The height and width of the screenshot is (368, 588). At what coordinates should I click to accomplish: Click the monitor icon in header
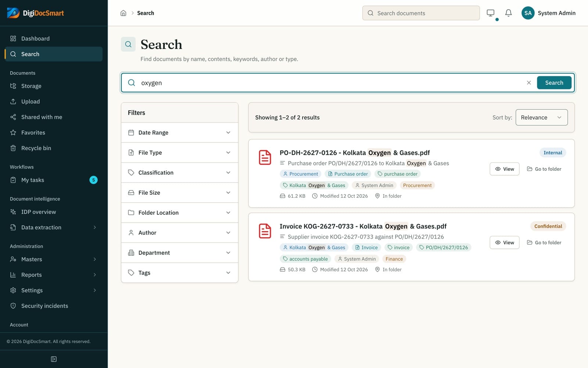point(491,13)
